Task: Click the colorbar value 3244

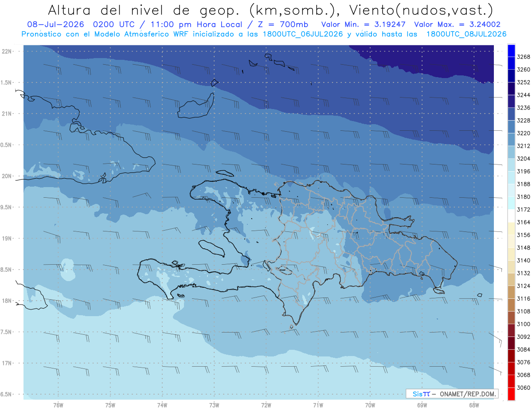Action: click(523, 95)
